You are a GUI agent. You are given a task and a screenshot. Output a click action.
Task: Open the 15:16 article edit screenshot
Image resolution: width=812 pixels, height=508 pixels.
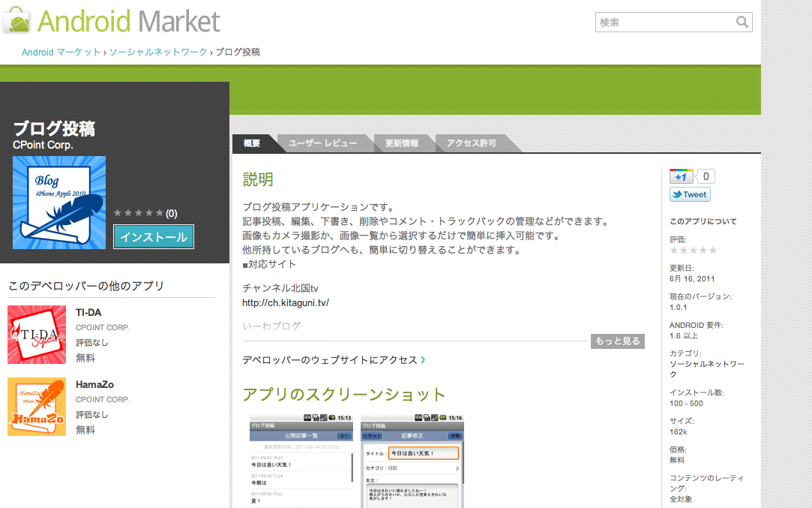[412, 461]
